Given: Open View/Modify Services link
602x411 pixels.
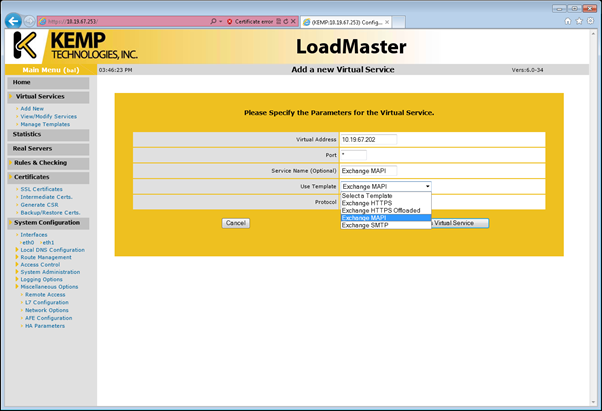Looking at the screenshot, I should tap(48, 115).
